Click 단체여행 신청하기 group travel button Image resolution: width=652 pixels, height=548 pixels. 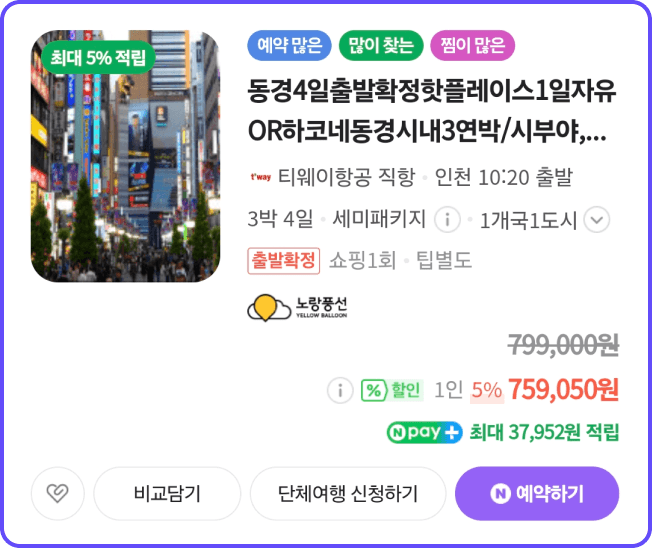click(348, 493)
